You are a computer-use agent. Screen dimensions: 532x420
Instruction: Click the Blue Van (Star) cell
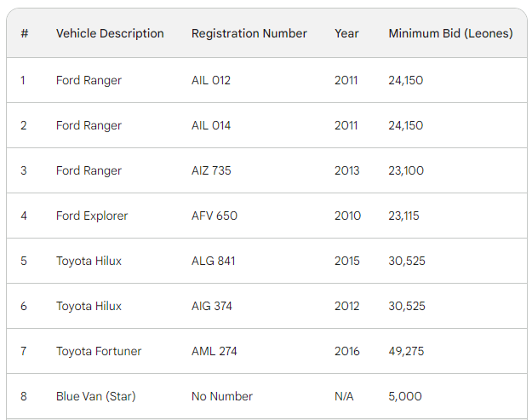95,396
